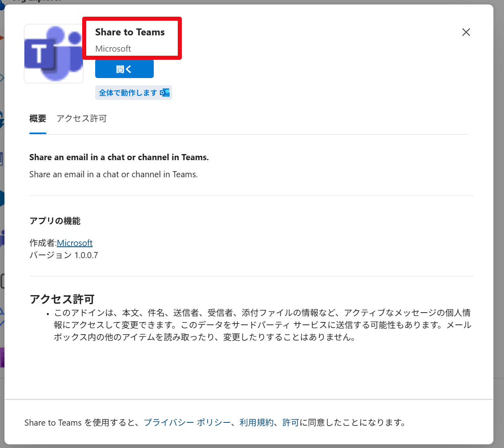Screen dimensions: 504x448
Task: Open the 利用規約 link
Action: pos(256,422)
